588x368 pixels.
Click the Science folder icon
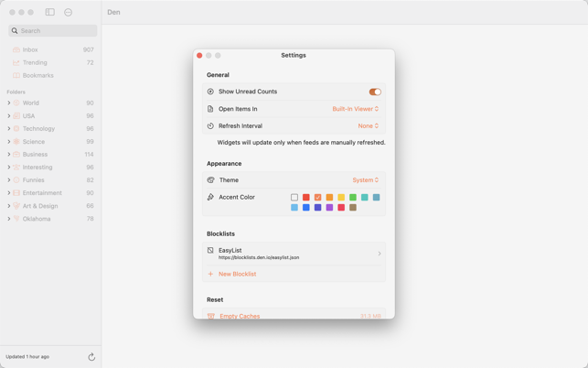[x=16, y=142]
